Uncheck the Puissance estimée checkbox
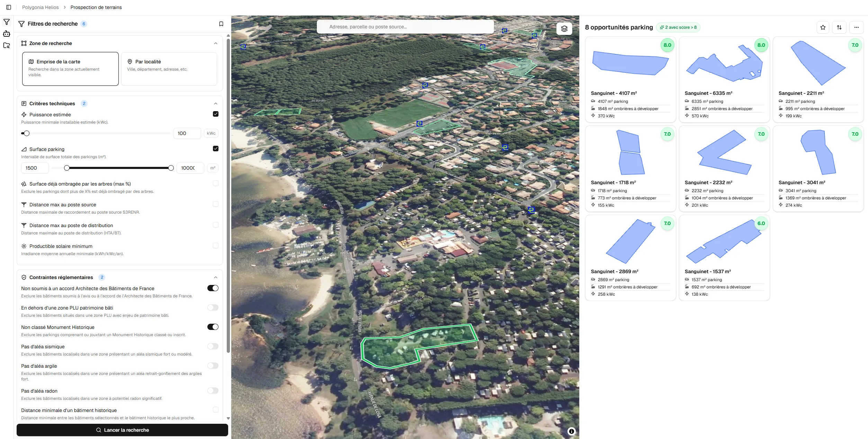Viewport: 868px width, 439px height. pos(216,114)
